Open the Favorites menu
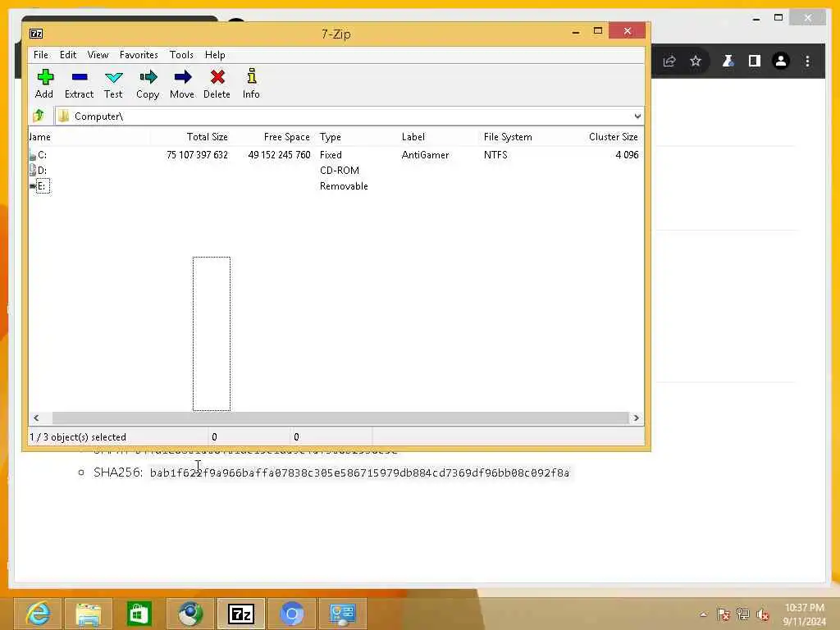 pyautogui.click(x=139, y=55)
